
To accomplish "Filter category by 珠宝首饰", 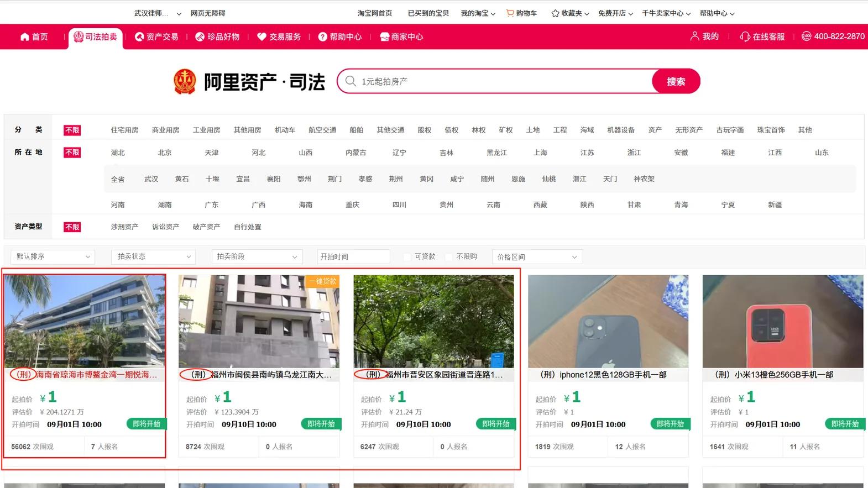I will pyautogui.click(x=771, y=130).
